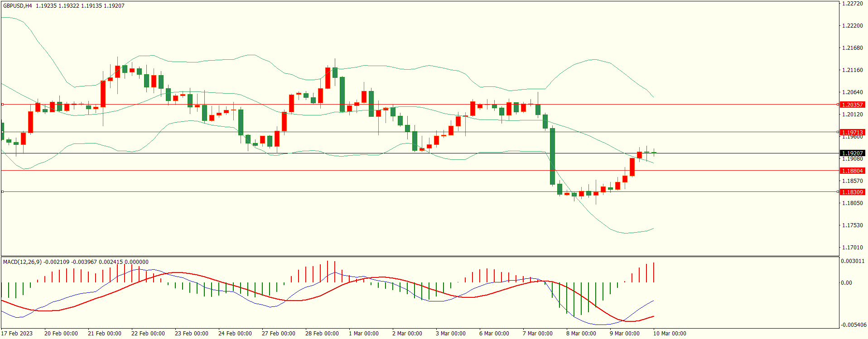The width and height of the screenshot is (868, 339).
Task: Click the 1.21160 price axis label
Action: (x=852, y=70)
